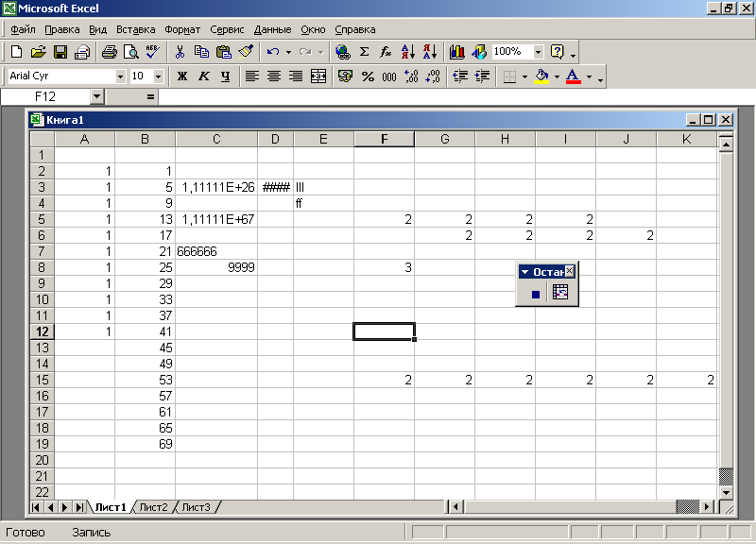Apply the yellow Fill Color
The width and height of the screenshot is (756, 544).
(x=541, y=76)
